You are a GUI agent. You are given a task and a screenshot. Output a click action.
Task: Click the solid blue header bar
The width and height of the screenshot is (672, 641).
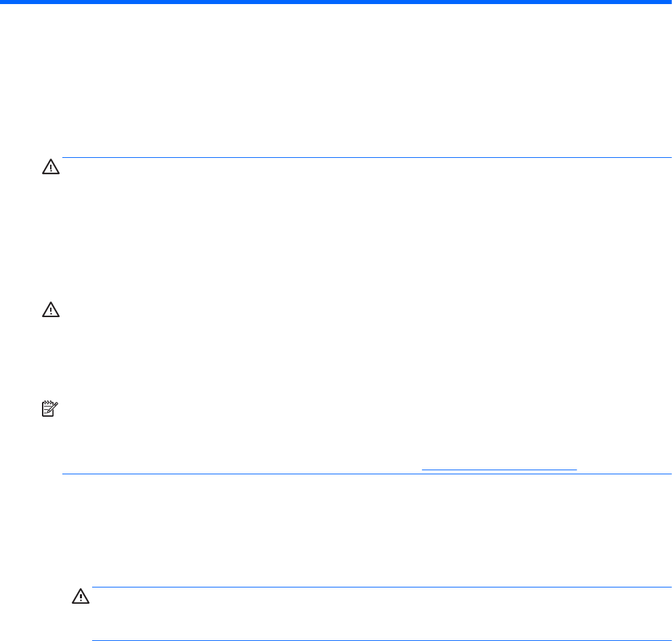coord(336,2)
